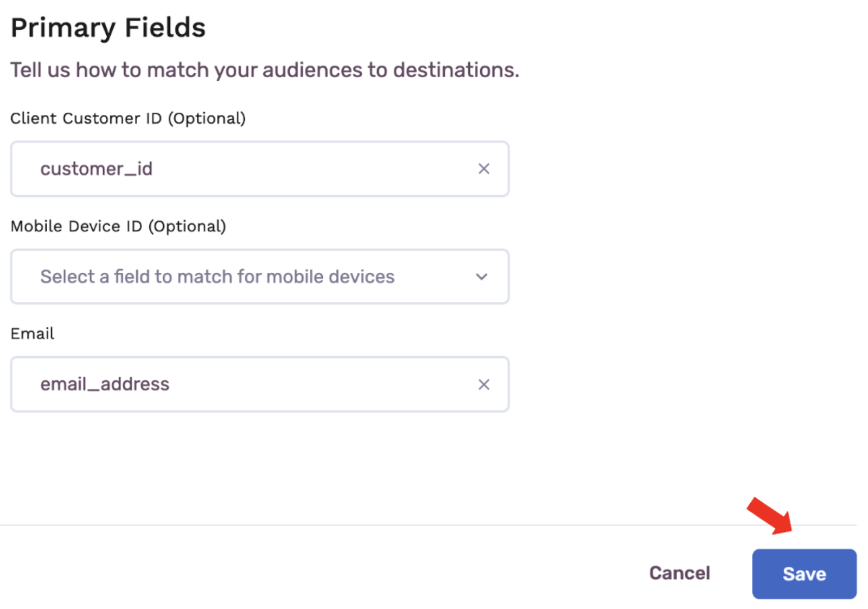Click the 'Tell us how to match' description
The height and width of the screenshot is (609, 868).
(265, 70)
